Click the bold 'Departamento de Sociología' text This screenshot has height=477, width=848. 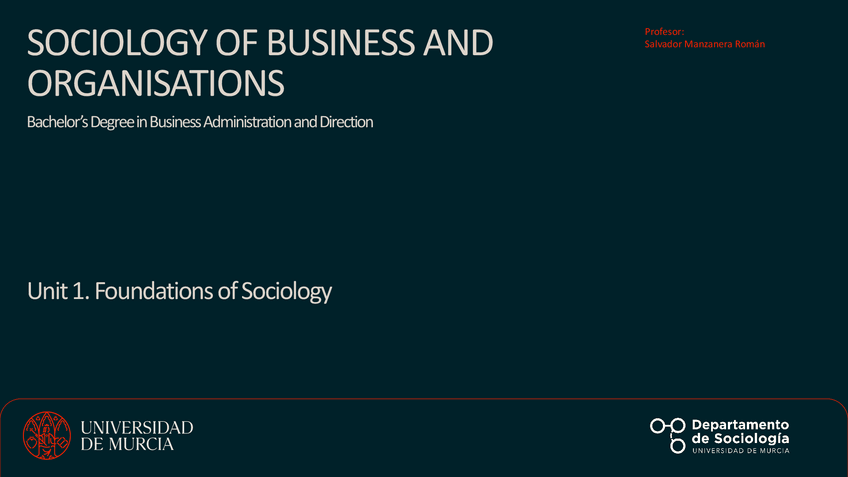point(740,431)
